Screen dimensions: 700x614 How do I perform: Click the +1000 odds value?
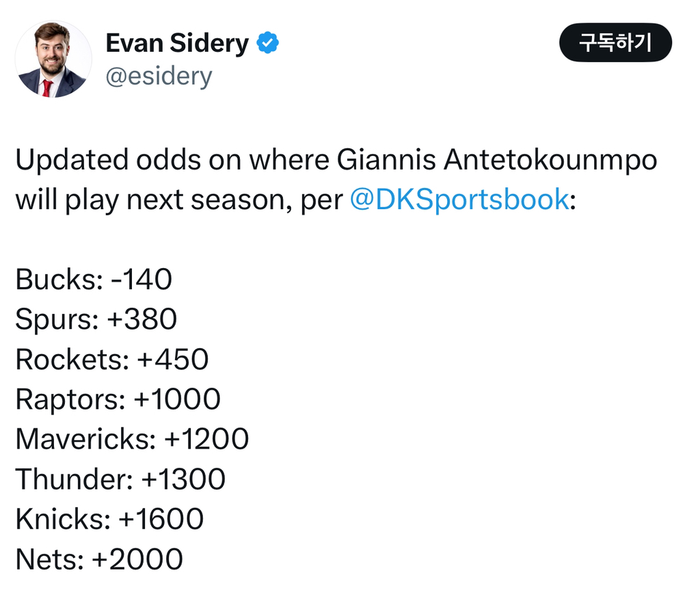[x=177, y=399]
